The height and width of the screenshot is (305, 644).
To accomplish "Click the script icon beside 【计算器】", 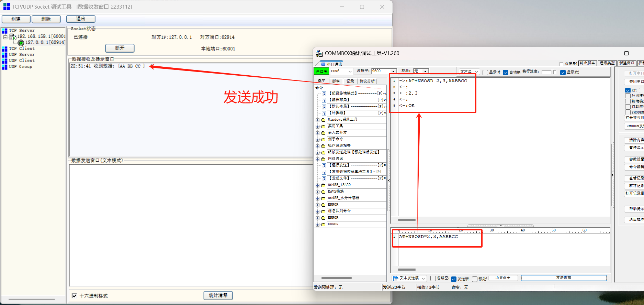I will point(324,113).
